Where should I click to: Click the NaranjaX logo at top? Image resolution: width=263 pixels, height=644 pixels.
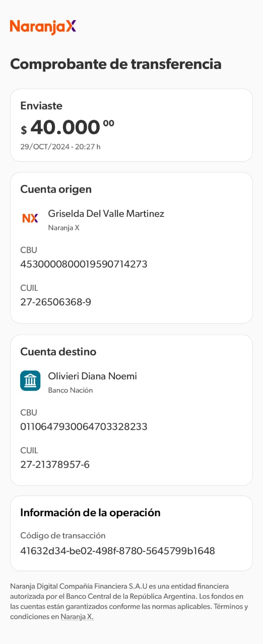pos(43,27)
